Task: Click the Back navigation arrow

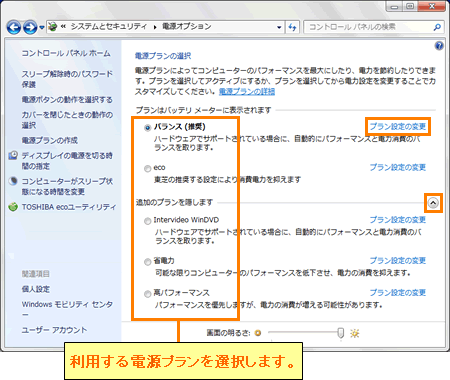Action: (x=14, y=27)
